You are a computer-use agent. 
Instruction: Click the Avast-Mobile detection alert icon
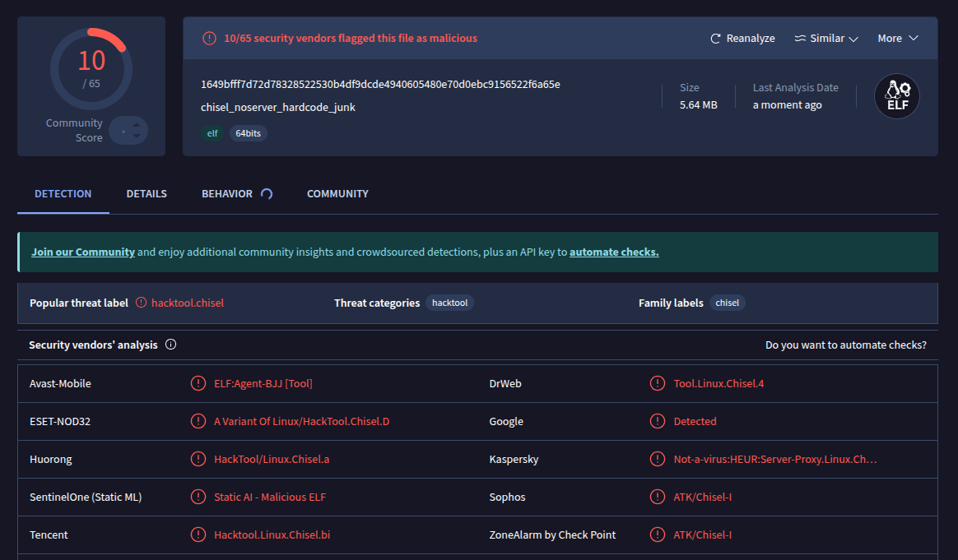pos(198,383)
